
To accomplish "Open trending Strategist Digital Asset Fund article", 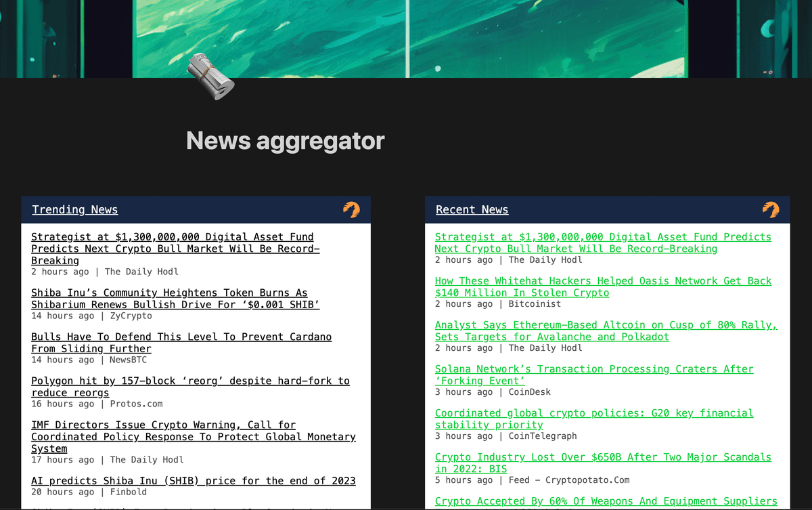I will point(173,249).
